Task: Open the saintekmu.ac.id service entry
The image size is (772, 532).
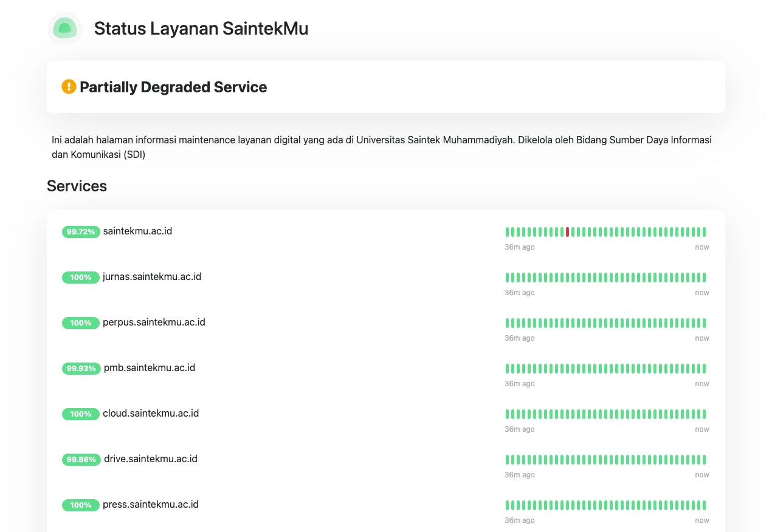Action: (137, 231)
